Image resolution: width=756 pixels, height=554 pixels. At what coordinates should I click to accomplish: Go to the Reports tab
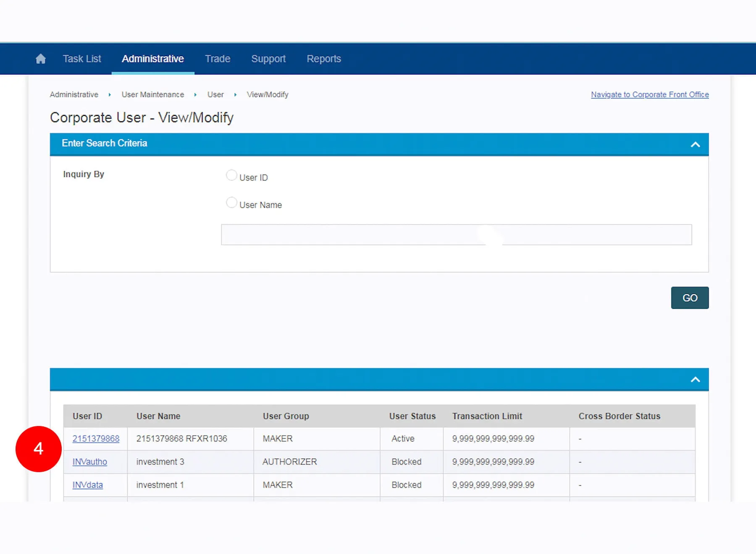324,59
